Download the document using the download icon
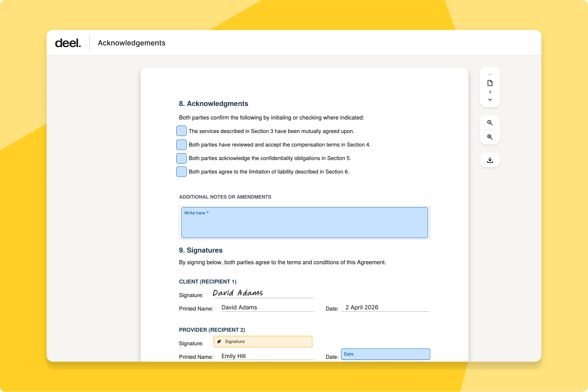Viewport: 588px width, 392px height. point(490,160)
